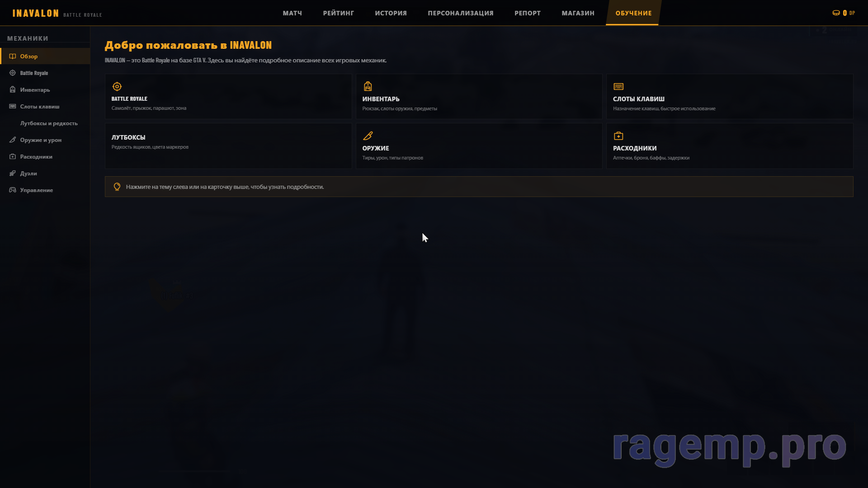The height and width of the screenshot is (488, 868).
Task: Click the Battle Royale crosshair icon in sidebar
Action: [x=13, y=73]
